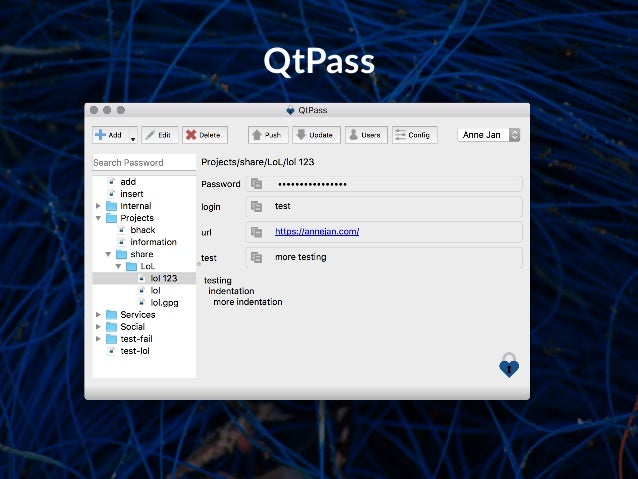The width and height of the screenshot is (638, 479).
Task: Select the lol entry below lol 123
Action: (x=155, y=291)
